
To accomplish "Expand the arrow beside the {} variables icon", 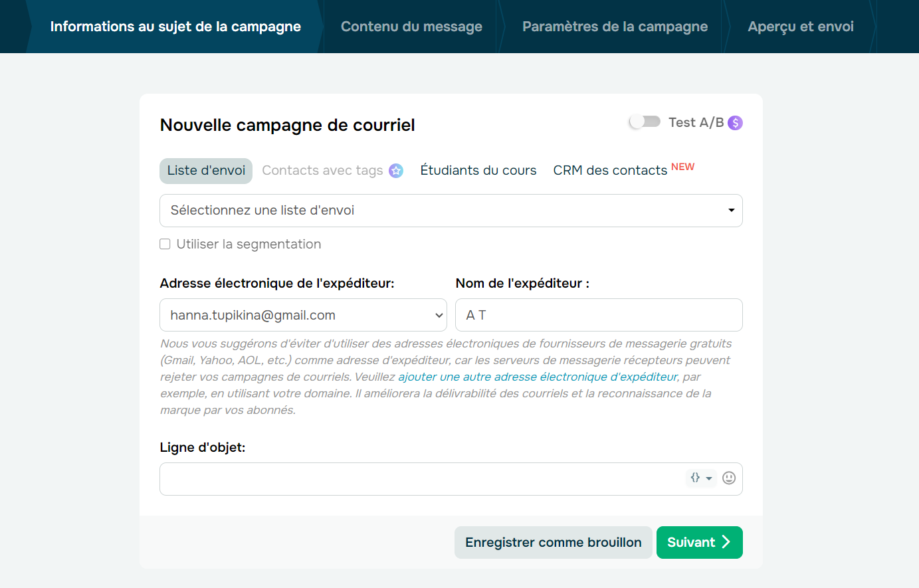I will pyautogui.click(x=708, y=478).
